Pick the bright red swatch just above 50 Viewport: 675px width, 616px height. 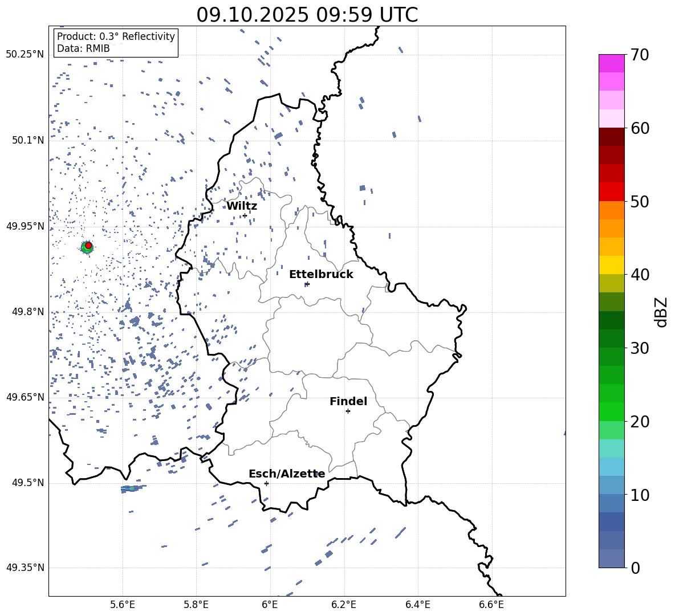click(611, 192)
